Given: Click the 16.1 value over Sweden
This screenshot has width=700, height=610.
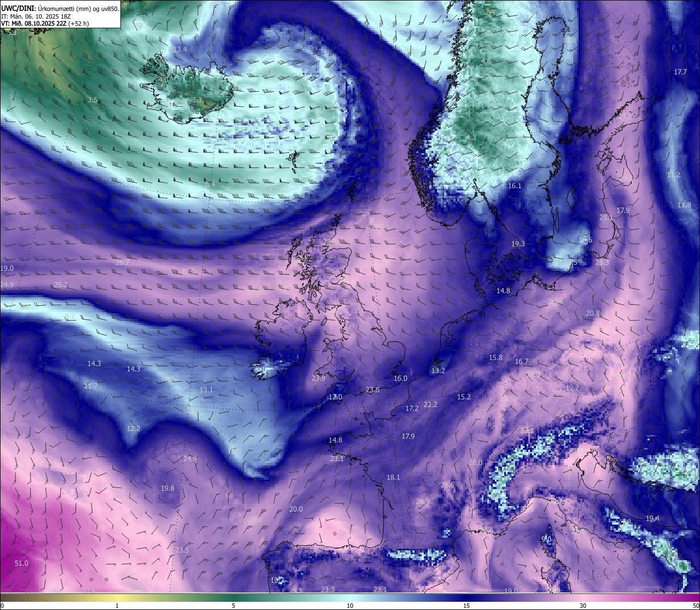Looking at the screenshot, I should click(x=515, y=186).
